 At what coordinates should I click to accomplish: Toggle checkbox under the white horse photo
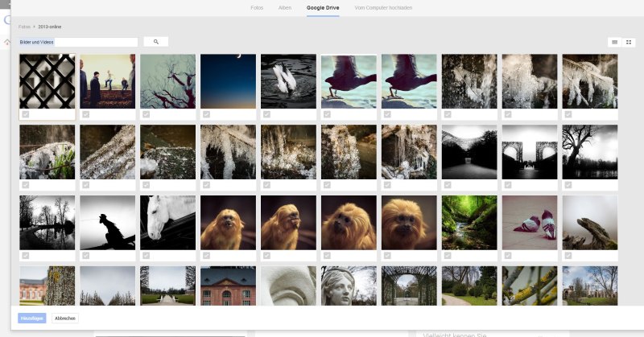pyautogui.click(x=147, y=256)
